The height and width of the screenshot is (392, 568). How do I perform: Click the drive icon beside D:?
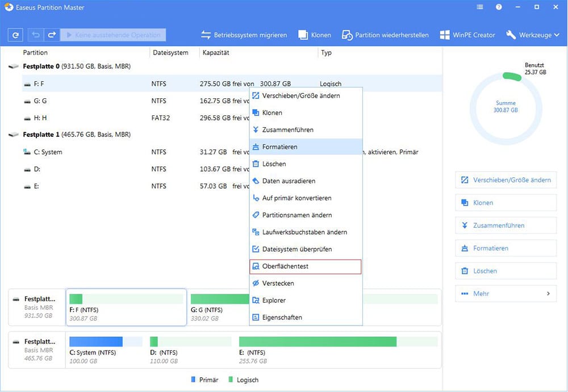pyautogui.click(x=27, y=169)
